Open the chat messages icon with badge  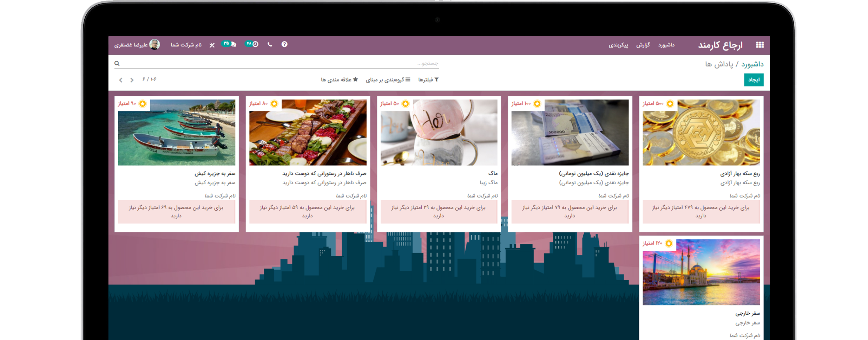click(229, 44)
